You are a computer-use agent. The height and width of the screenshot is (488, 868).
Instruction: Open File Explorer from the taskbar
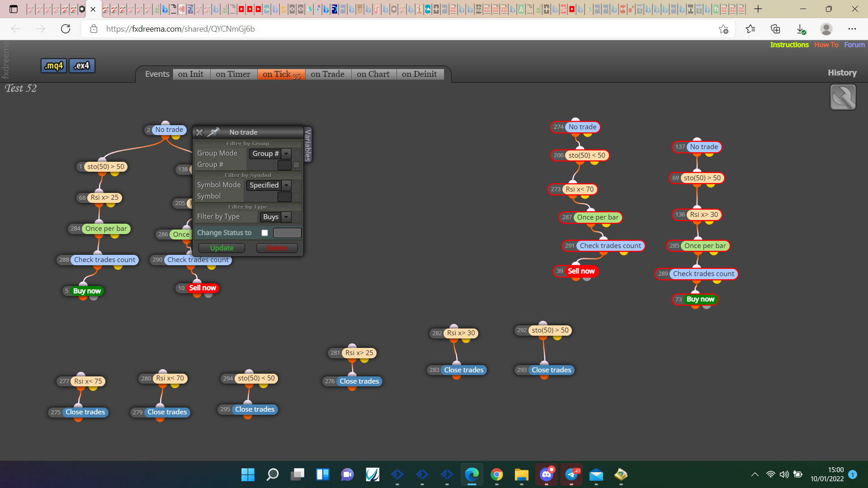point(521,474)
